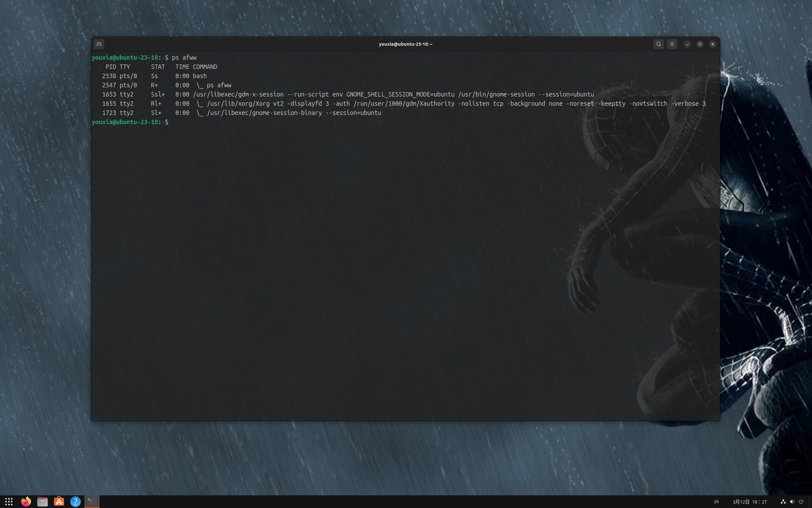Open the network menu in the system tray
Viewport: 812px width, 508px height.
pyautogui.click(x=783, y=501)
